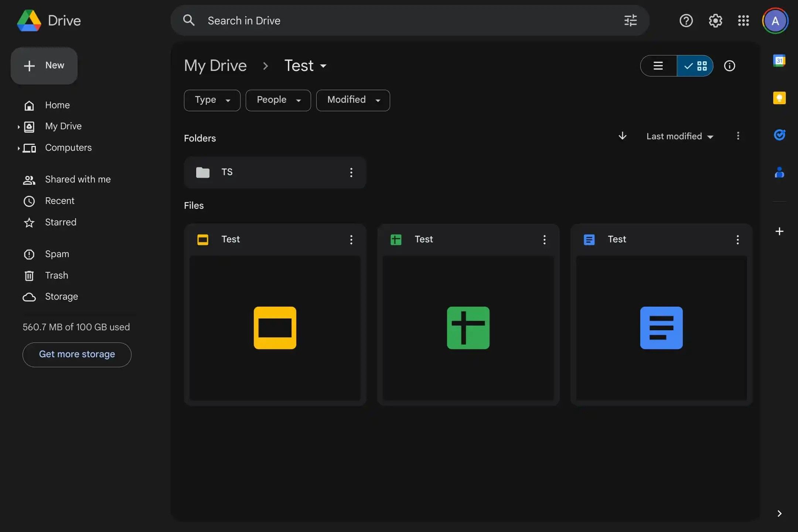Open Google Drive settings gear
Viewport: 798px width, 532px height.
pos(716,20)
